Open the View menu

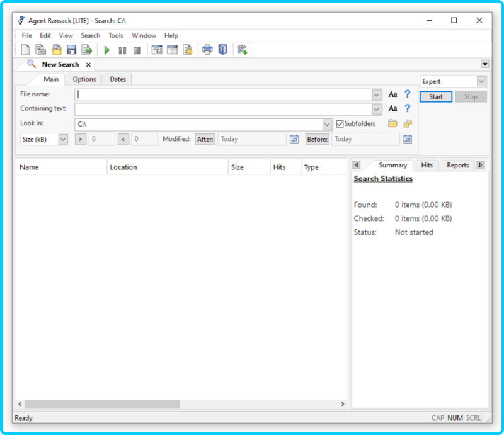(66, 35)
